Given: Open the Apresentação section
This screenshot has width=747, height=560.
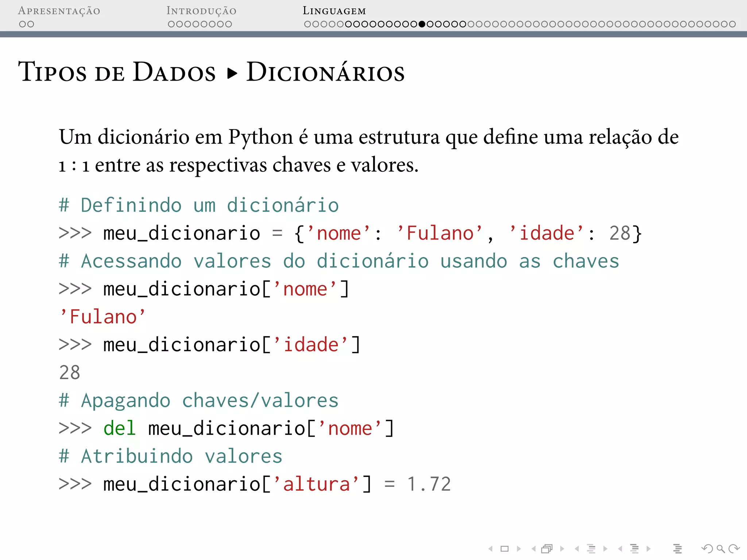Looking at the screenshot, I should (x=59, y=11).
